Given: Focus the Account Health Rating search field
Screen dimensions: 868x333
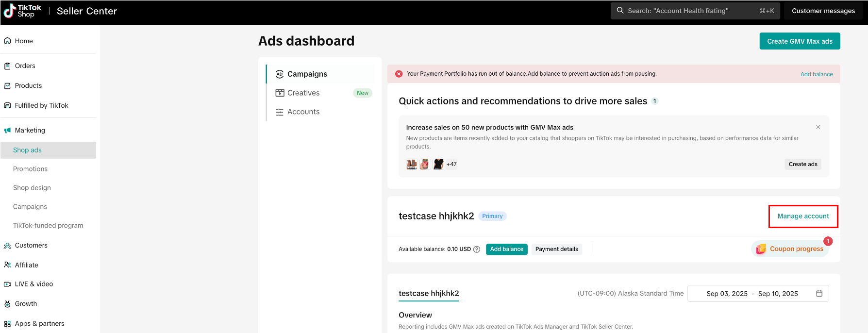Looking at the screenshot, I should (x=689, y=11).
